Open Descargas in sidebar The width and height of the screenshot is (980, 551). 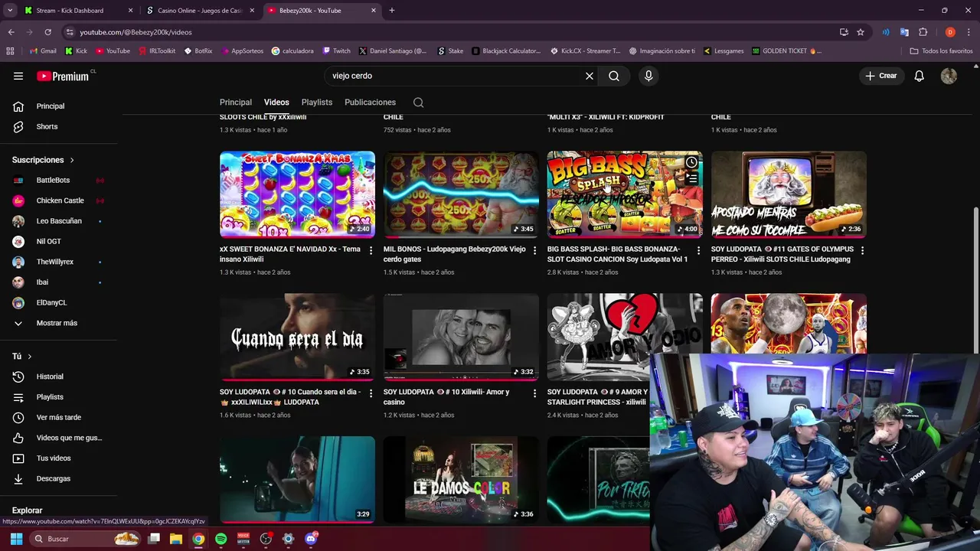53,478
